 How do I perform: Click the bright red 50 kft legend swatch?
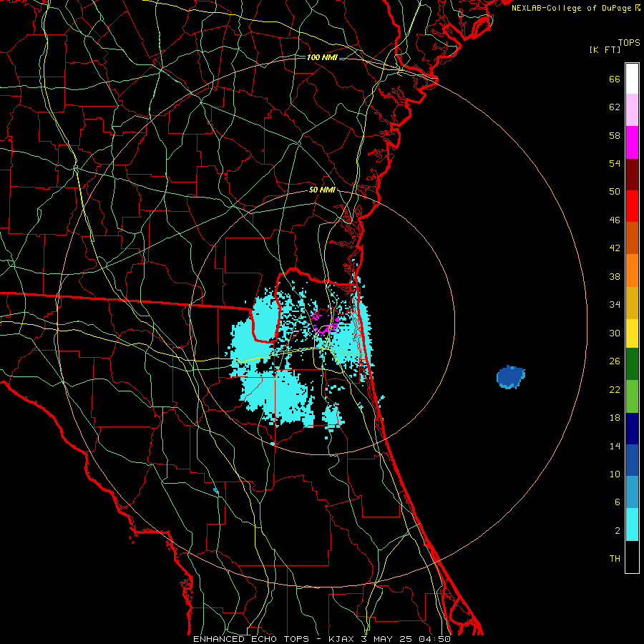[632, 206]
